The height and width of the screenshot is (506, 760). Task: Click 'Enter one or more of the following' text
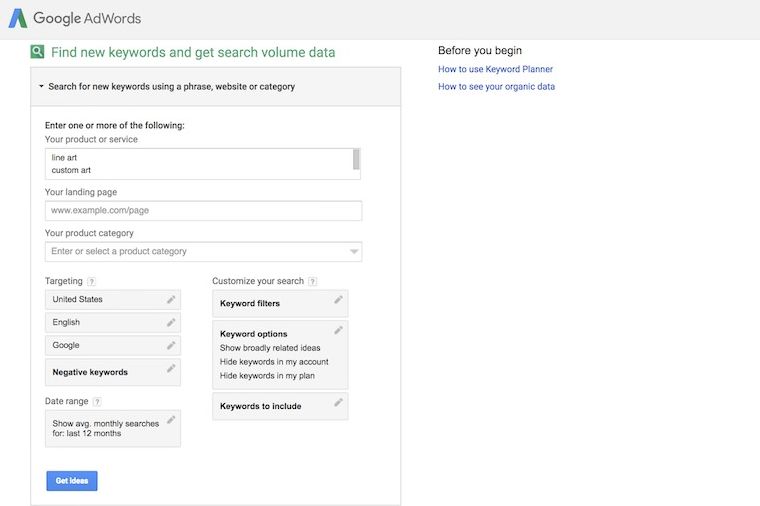click(x=115, y=125)
